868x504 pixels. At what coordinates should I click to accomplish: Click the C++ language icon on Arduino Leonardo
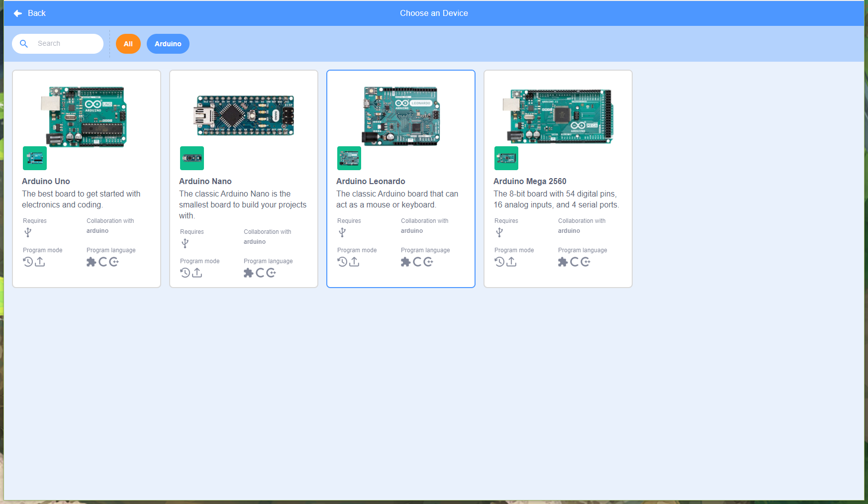(x=428, y=262)
